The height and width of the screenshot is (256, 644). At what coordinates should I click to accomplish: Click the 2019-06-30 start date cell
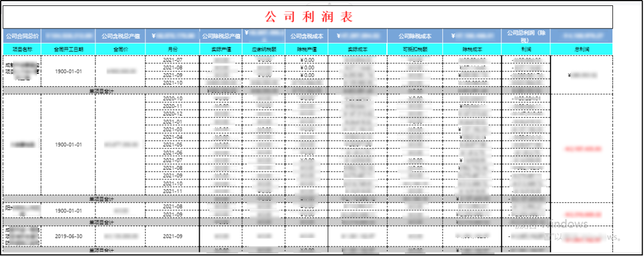click(x=69, y=237)
